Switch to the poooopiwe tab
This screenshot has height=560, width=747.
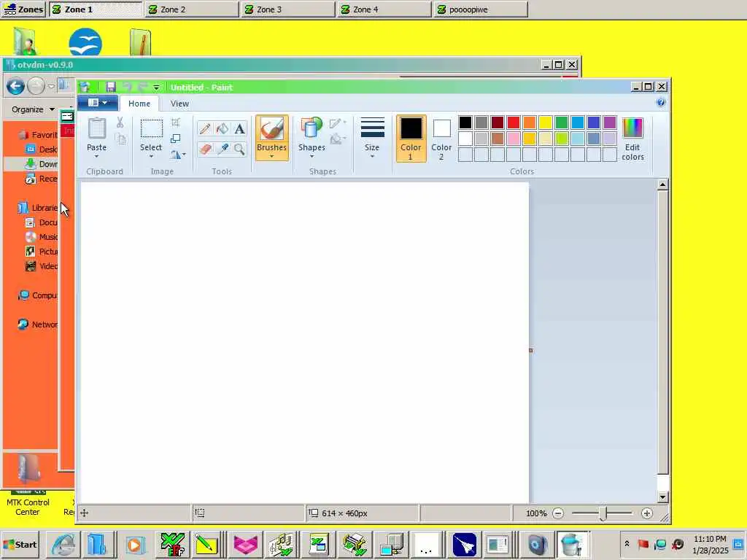481,9
